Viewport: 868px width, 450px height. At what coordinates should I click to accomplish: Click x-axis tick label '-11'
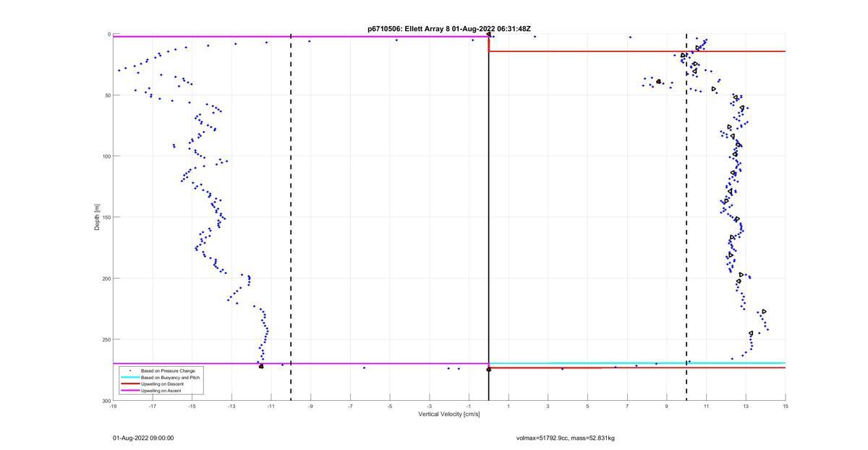pyautogui.click(x=271, y=405)
